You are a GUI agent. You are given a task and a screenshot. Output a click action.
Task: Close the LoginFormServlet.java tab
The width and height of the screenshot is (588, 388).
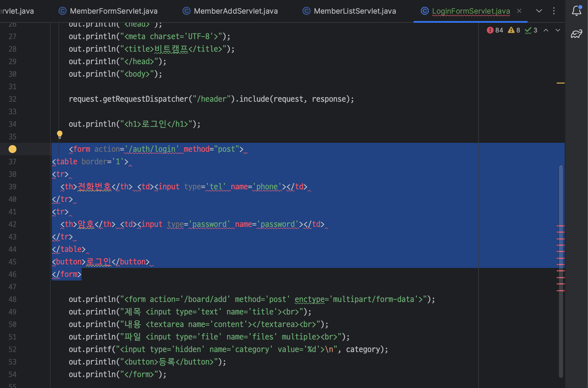click(x=519, y=11)
